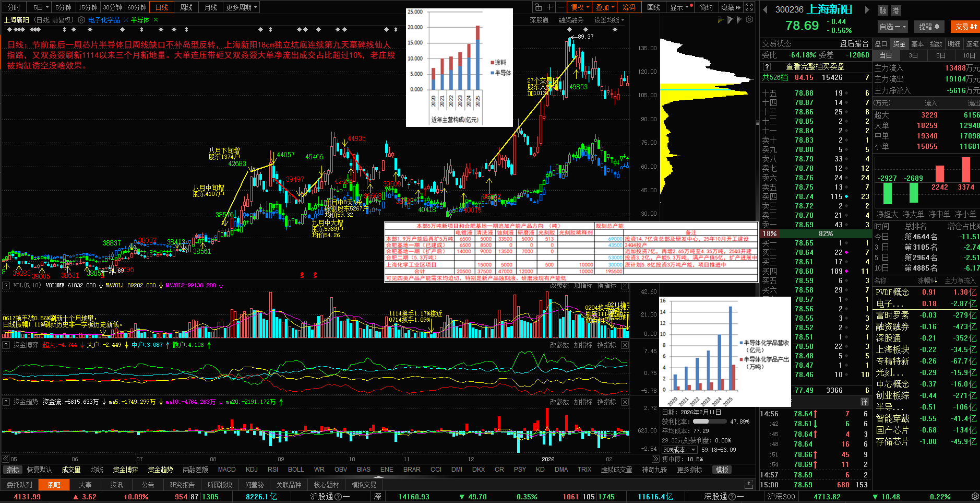The width and height of the screenshot is (980, 503).
Task: Click the 港 Hong Kong connect badge
Action: 895,10
